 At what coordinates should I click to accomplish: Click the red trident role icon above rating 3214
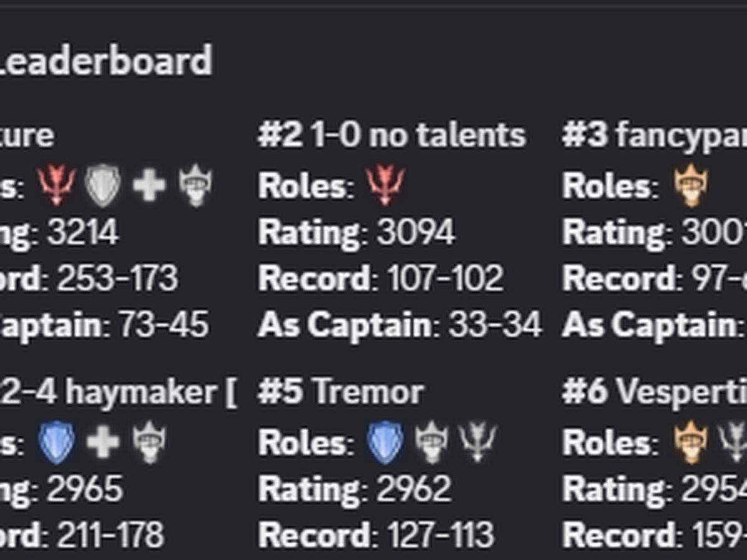tap(57, 185)
